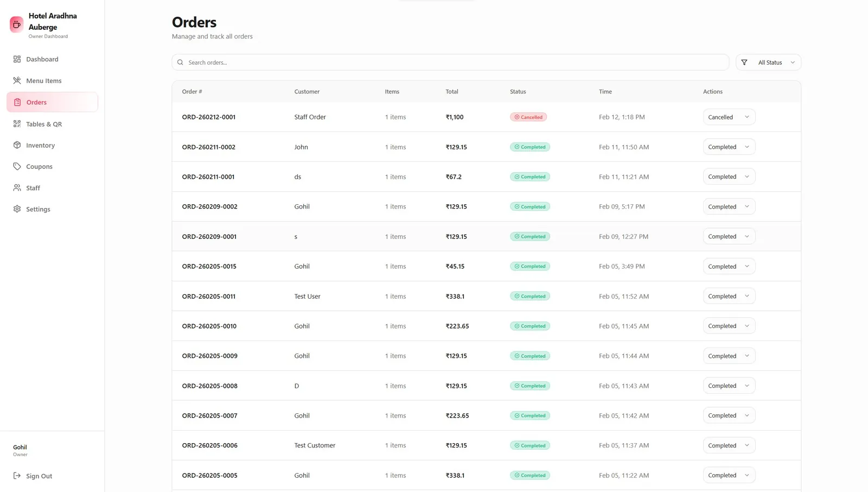The image size is (868, 492).
Task: Click order number ORD-260205-0007
Action: [210, 416]
